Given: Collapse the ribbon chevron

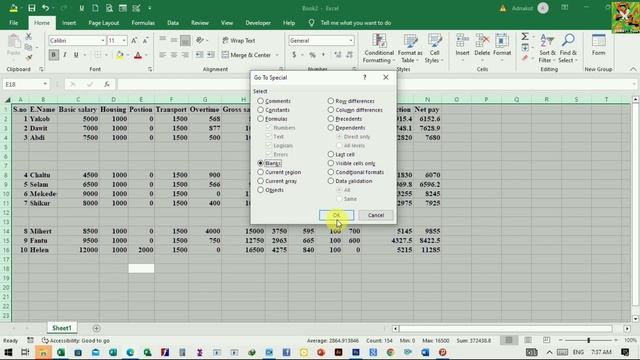Looking at the screenshot, I should click(633, 69).
